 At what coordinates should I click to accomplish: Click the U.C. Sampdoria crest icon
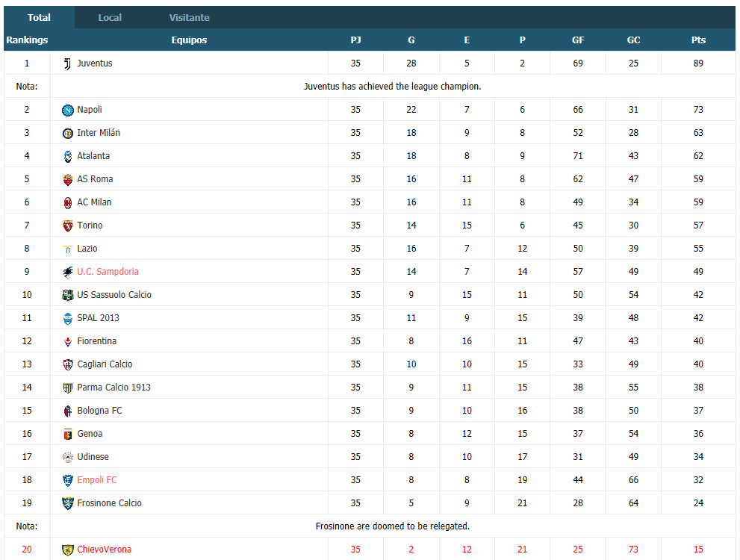[68, 272]
